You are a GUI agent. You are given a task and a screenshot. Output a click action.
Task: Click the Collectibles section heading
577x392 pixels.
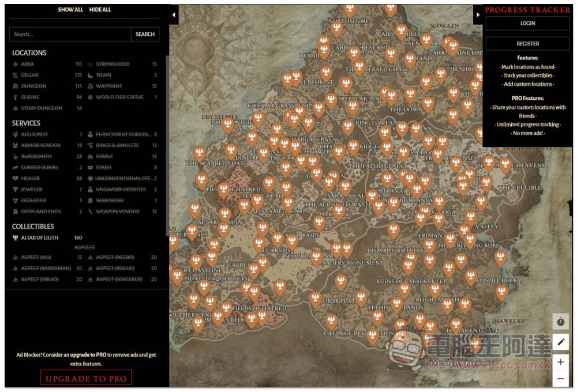point(33,227)
